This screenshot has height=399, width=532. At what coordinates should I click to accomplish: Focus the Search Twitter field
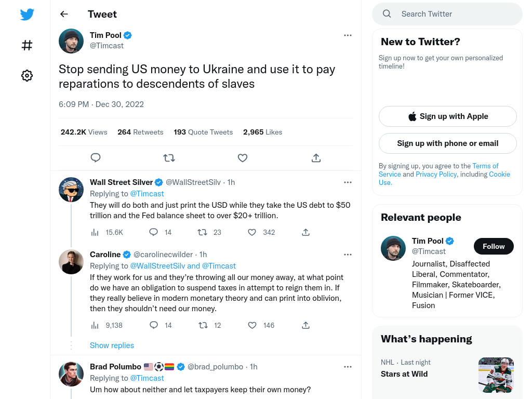447,14
